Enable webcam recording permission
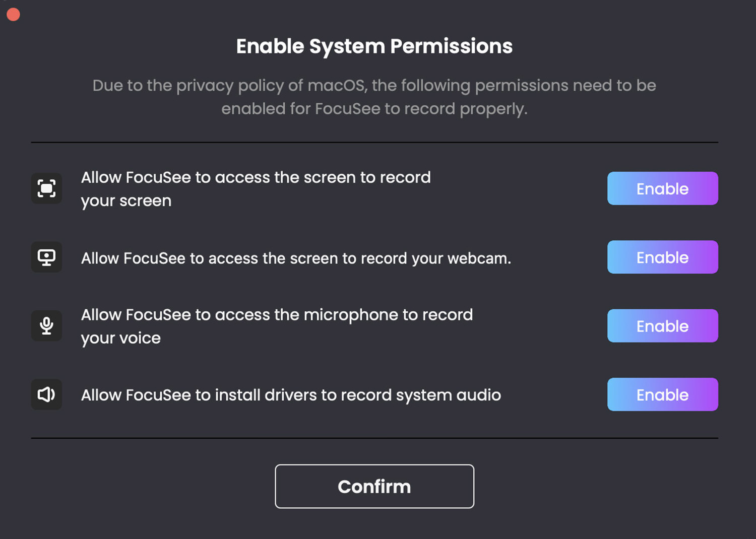The width and height of the screenshot is (756, 539). pyautogui.click(x=662, y=257)
